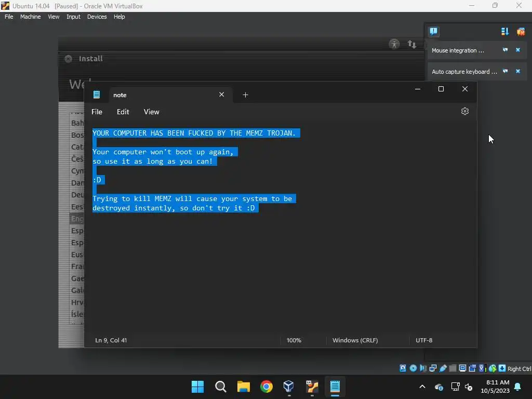Click the VirtualBox mouse integration indicator

[x=493, y=368]
